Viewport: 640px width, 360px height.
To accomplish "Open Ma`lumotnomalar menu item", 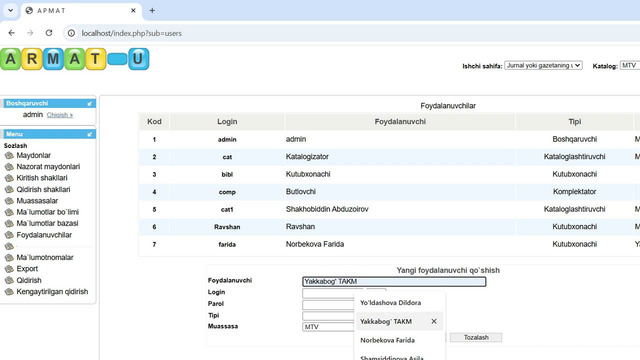I will [45, 258].
